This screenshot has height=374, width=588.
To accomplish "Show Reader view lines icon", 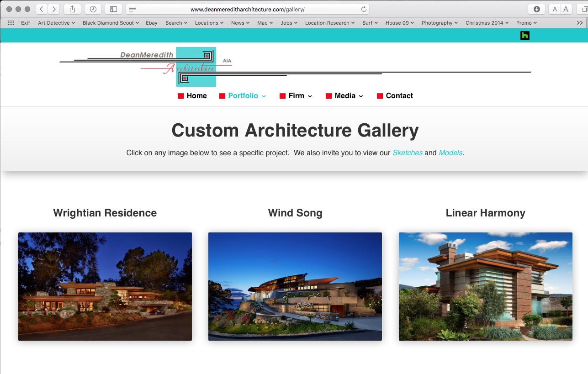I will [132, 9].
